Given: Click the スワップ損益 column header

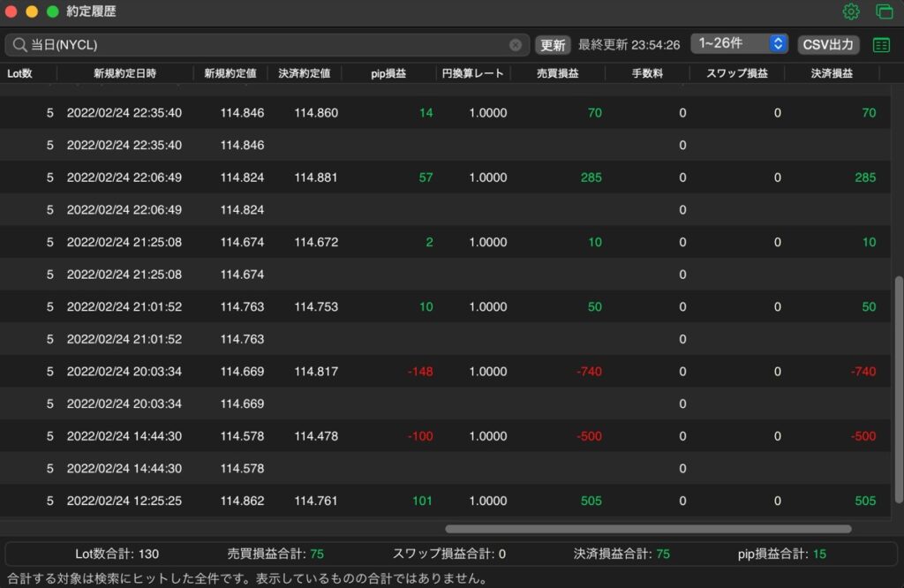Looking at the screenshot, I should click(737, 73).
